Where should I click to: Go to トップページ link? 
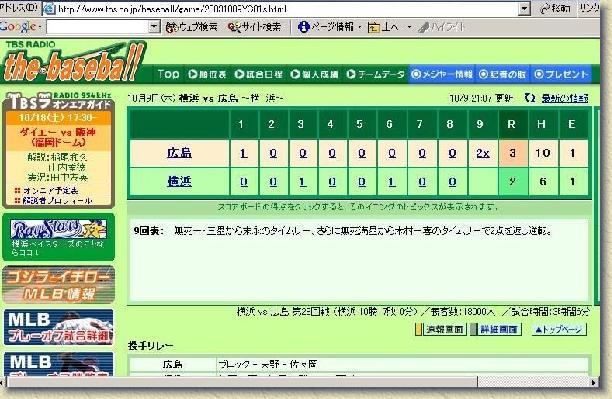coord(559,330)
